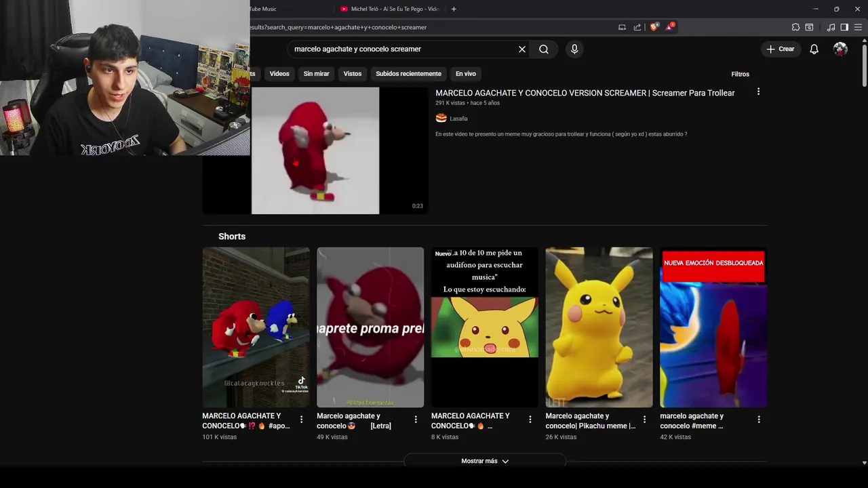Viewport: 868px width, 488px height.
Task: Click the magnifying glass search button
Action: point(544,49)
